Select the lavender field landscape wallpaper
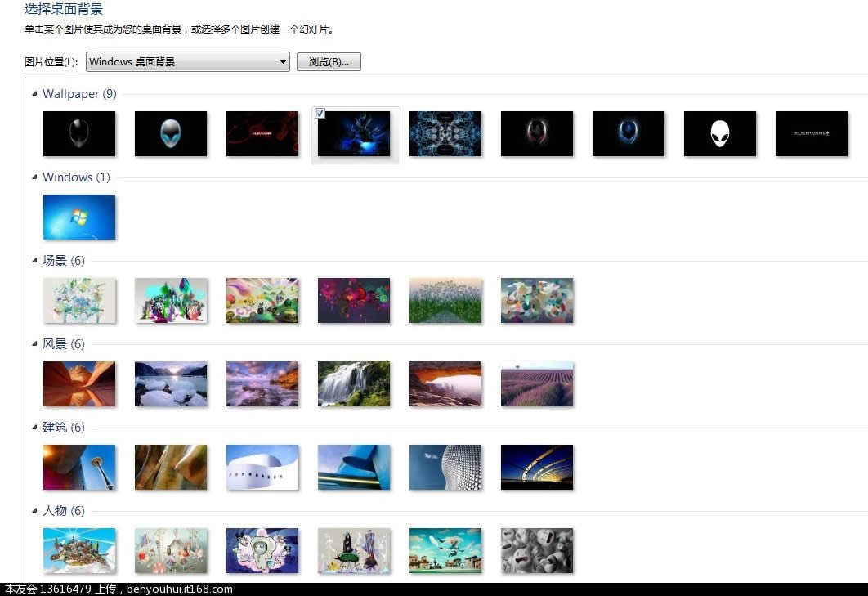868x596 pixels. (x=537, y=384)
